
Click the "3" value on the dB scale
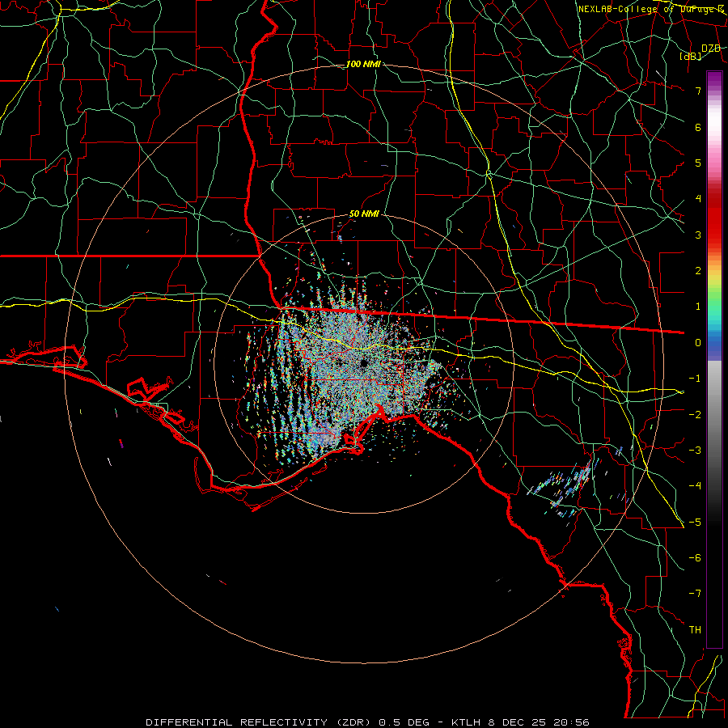[x=698, y=235]
